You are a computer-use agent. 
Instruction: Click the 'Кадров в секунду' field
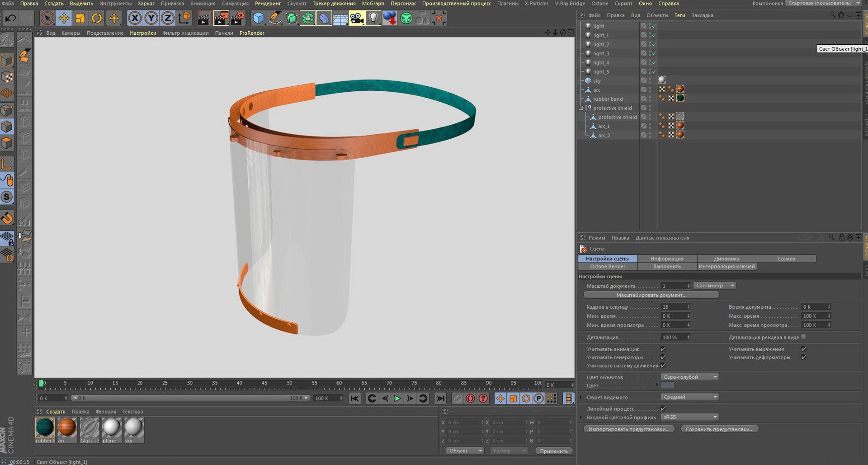pyautogui.click(x=675, y=307)
